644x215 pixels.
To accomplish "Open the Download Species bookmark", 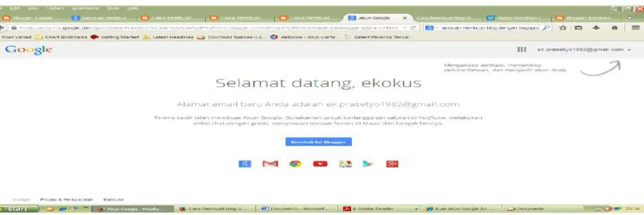I will click(231, 37).
